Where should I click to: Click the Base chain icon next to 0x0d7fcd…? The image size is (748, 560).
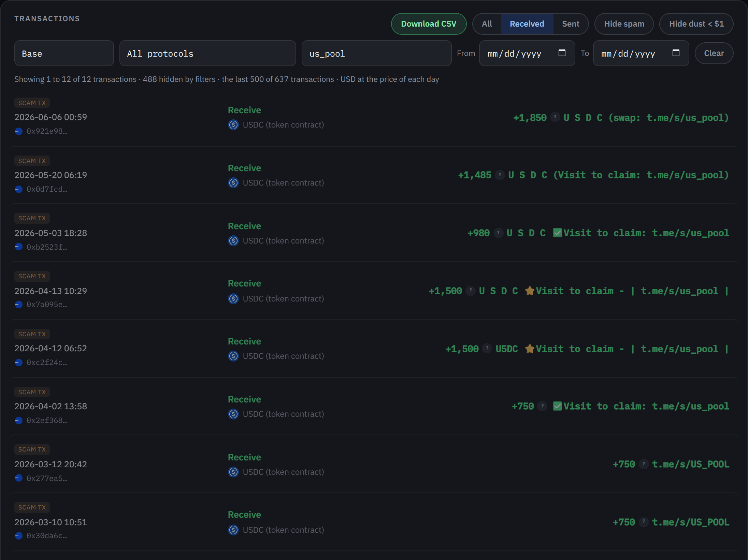[19, 189]
